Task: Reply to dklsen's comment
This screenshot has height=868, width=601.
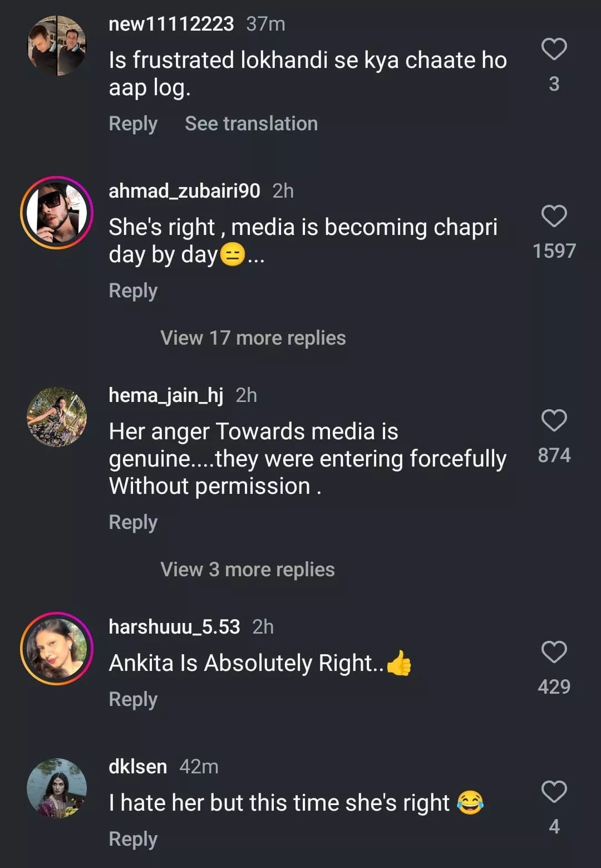Action: 133,839
